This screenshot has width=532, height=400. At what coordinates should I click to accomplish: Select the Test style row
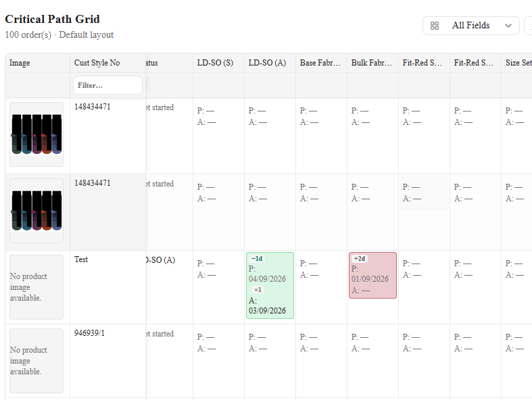coord(81,259)
